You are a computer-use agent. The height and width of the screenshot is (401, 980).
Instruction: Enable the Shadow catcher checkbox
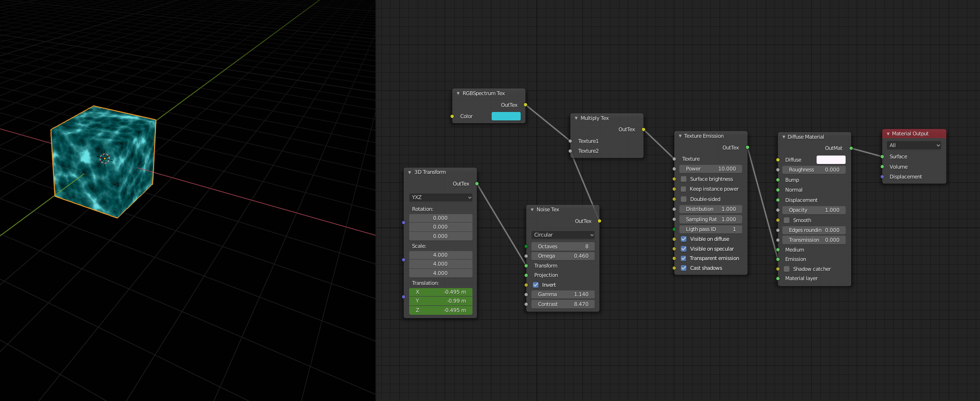coord(787,269)
